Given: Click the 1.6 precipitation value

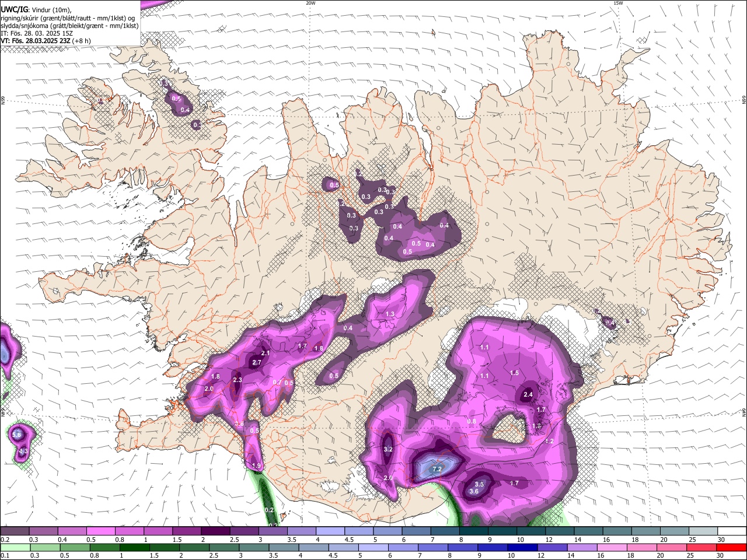Looking at the screenshot, I should (x=537, y=426).
